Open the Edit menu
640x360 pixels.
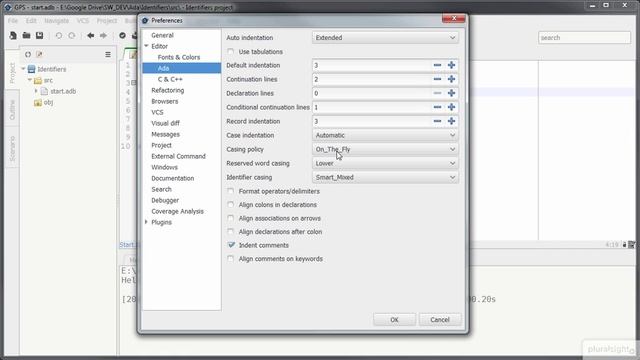click(x=31, y=20)
